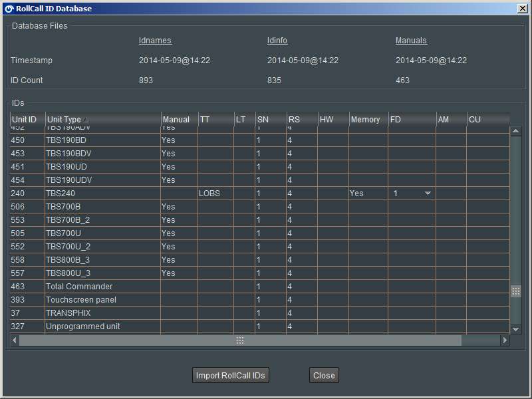Click the CU column header

click(488, 120)
